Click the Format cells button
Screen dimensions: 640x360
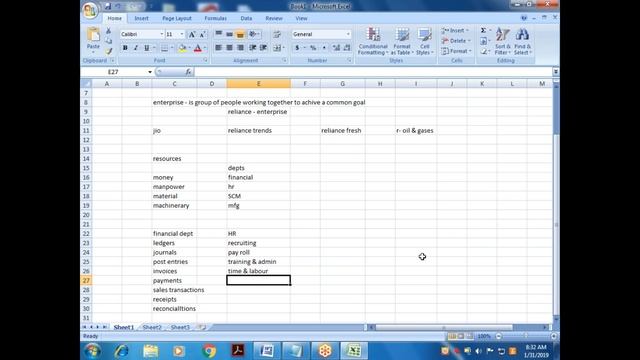tap(456, 51)
